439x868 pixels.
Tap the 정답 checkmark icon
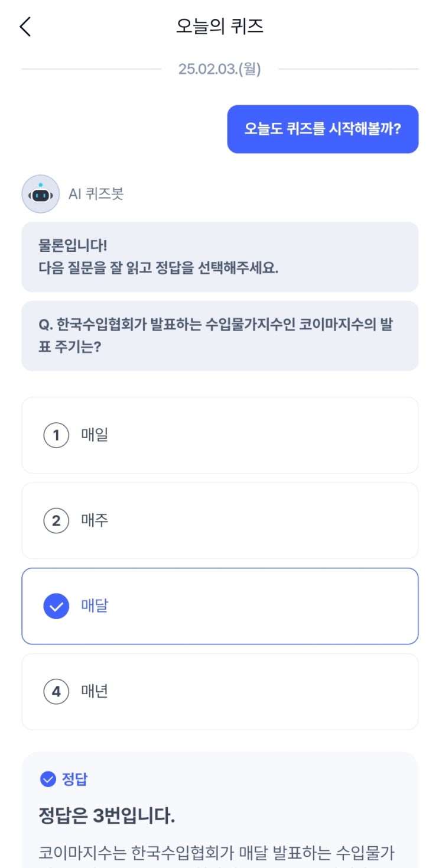48,779
